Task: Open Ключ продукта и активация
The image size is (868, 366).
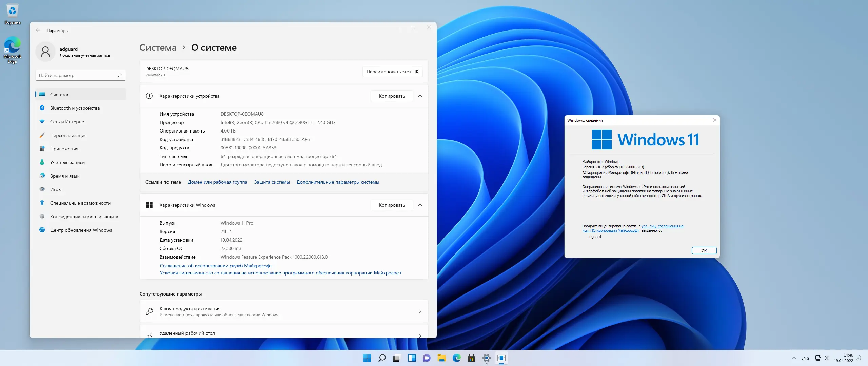Action: point(284,311)
